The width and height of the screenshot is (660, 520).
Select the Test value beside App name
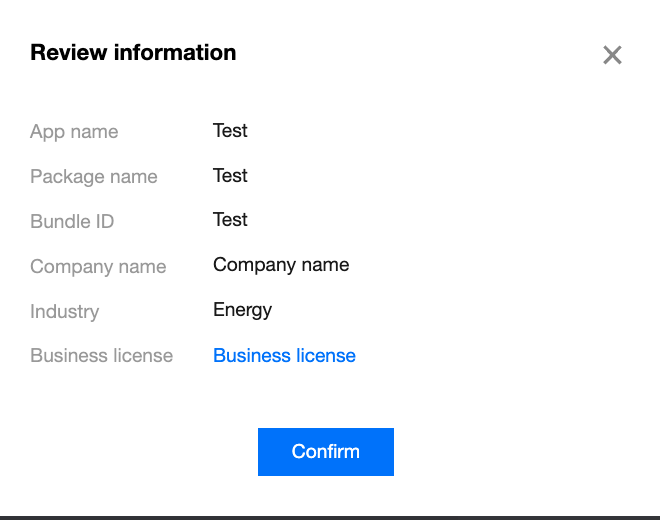click(230, 131)
